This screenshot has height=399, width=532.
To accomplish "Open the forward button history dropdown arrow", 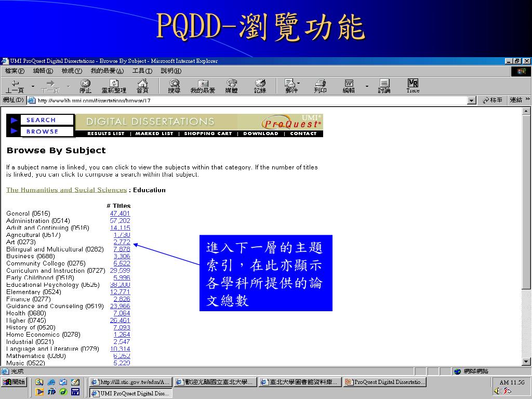I will click(68, 86).
